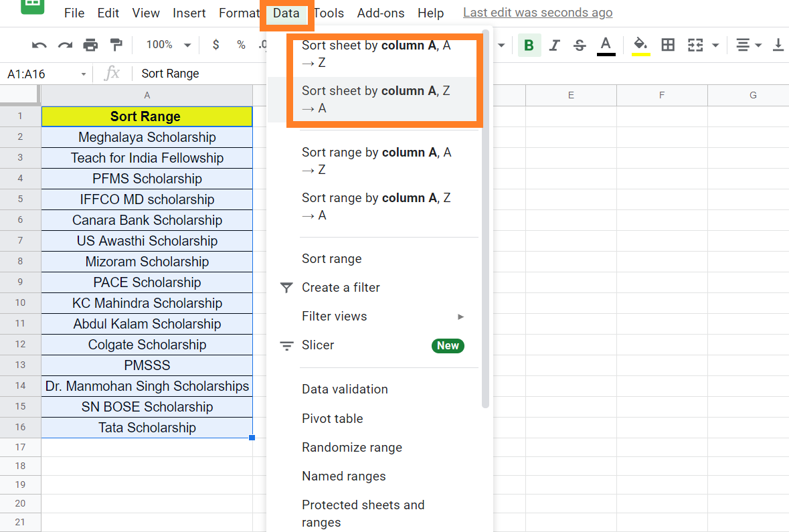Select column A header
Viewport: 789px width, 532px height.
pyautogui.click(x=147, y=95)
